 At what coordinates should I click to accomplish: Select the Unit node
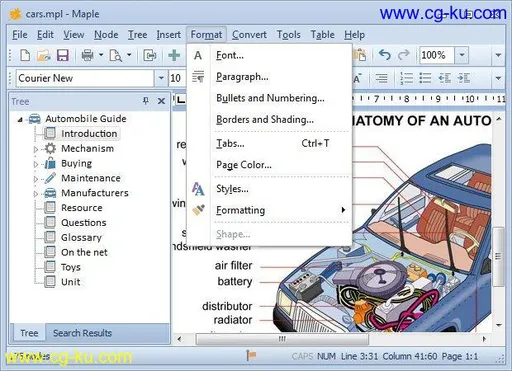point(71,282)
